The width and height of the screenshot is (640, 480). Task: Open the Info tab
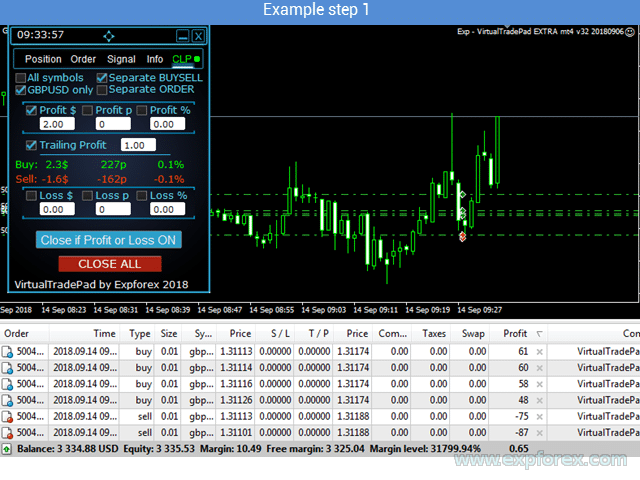tap(155, 59)
